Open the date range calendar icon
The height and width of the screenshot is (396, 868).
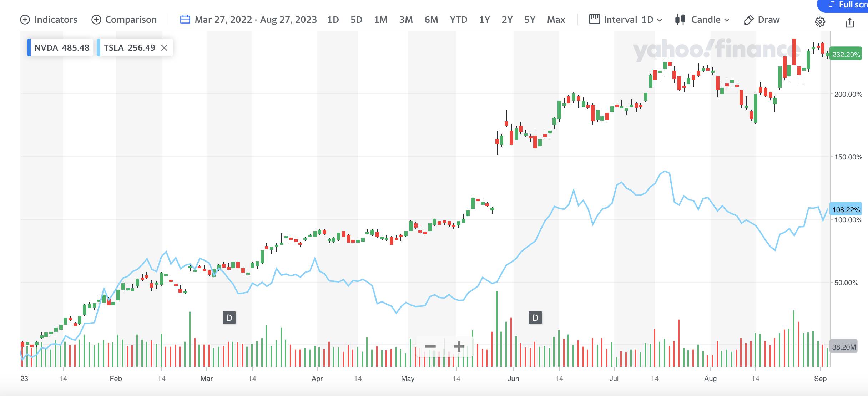[185, 20]
